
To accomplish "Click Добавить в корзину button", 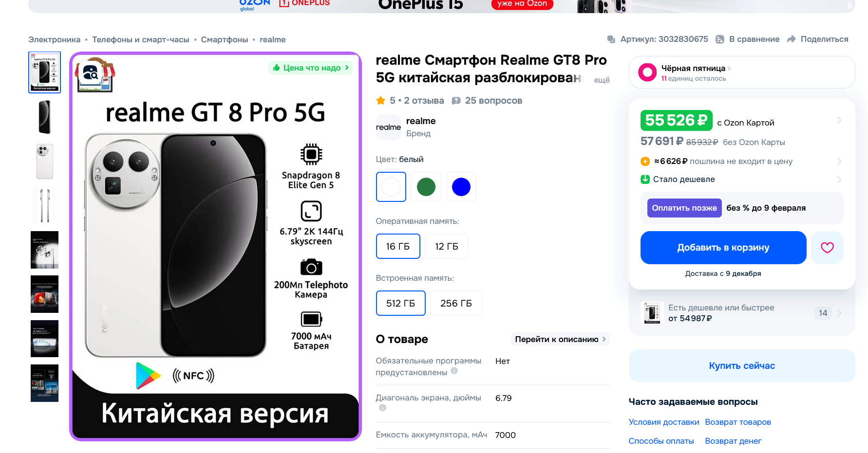I will pyautogui.click(x=723, y=248).
